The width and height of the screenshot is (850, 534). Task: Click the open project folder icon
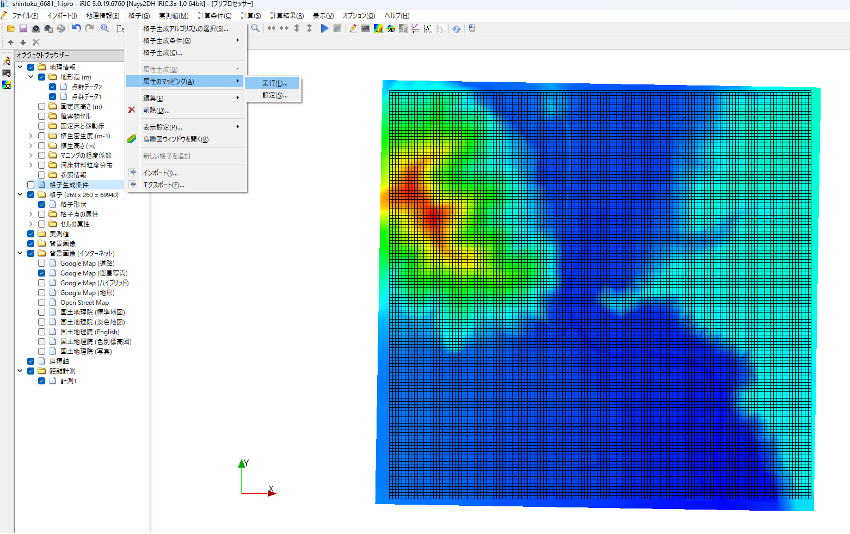click(10, 29)
